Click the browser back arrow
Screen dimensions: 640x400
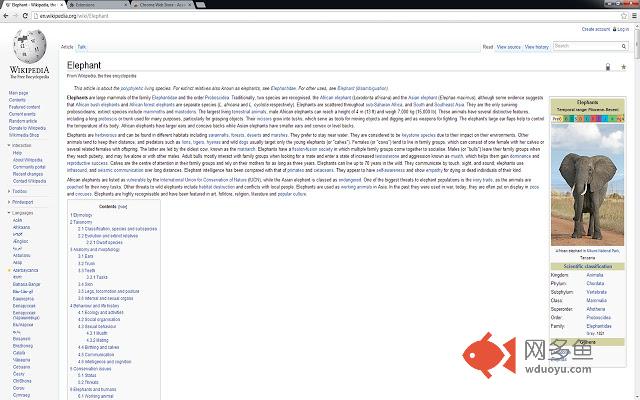tap(6, 16)
